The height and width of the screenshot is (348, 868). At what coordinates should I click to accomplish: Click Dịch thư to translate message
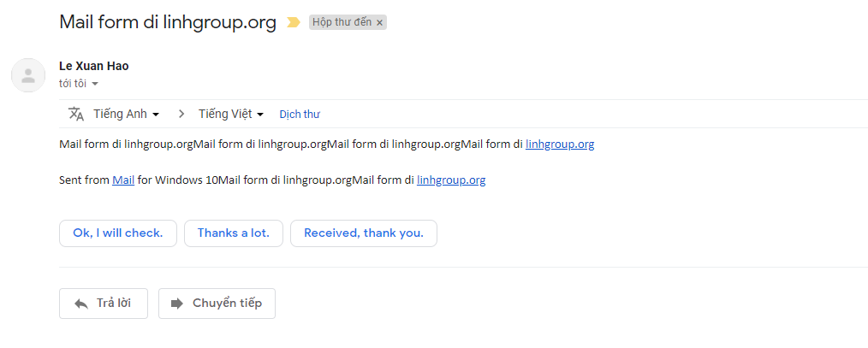coord(300,115)
